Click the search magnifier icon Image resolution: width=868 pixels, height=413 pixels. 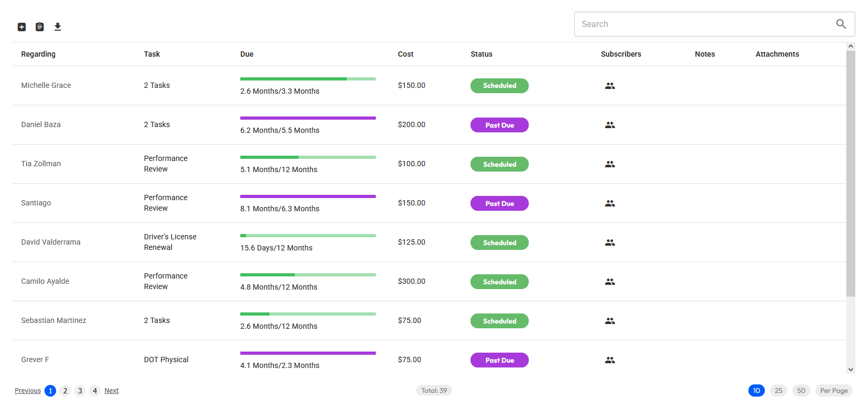841,24
